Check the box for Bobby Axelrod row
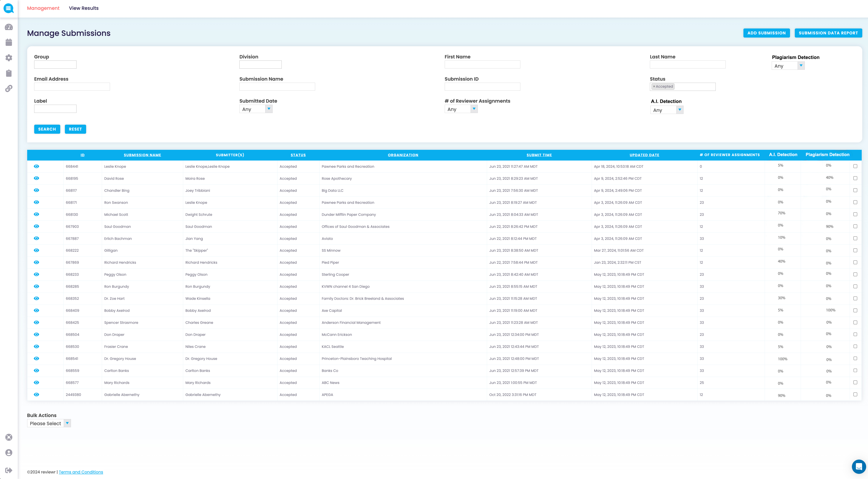Image resolution: width=868 pixels, height=479 pixels. click(x=855, y=311)
